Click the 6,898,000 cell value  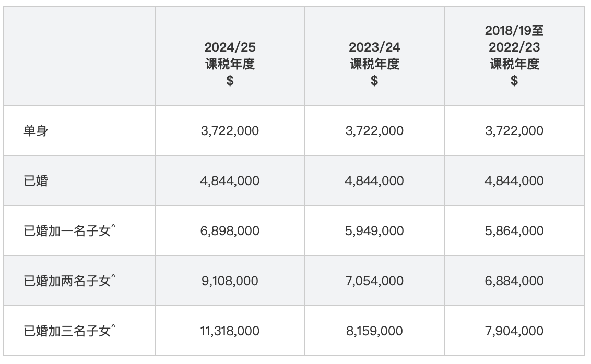coord(230,230)
